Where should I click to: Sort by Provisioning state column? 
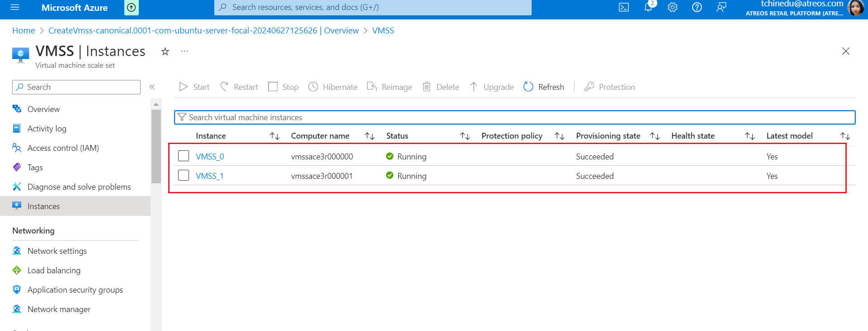tap(655, 136)
